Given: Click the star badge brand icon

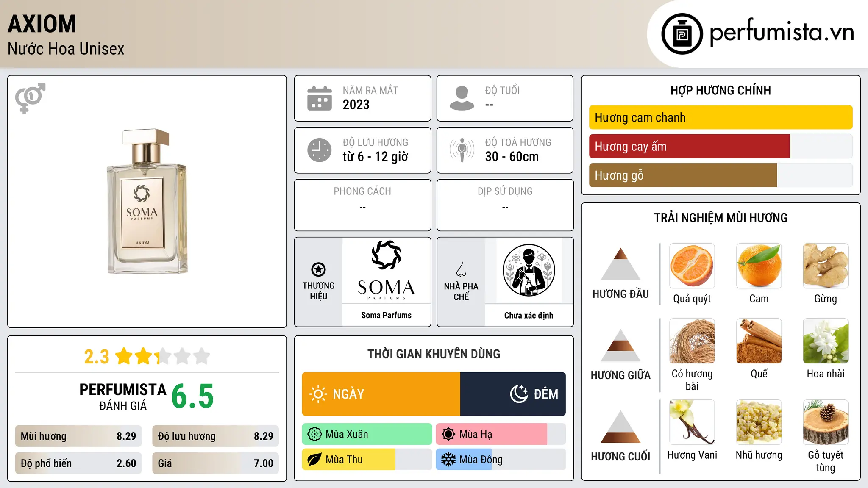Looking at the screenshot, I should pos(318,269).
